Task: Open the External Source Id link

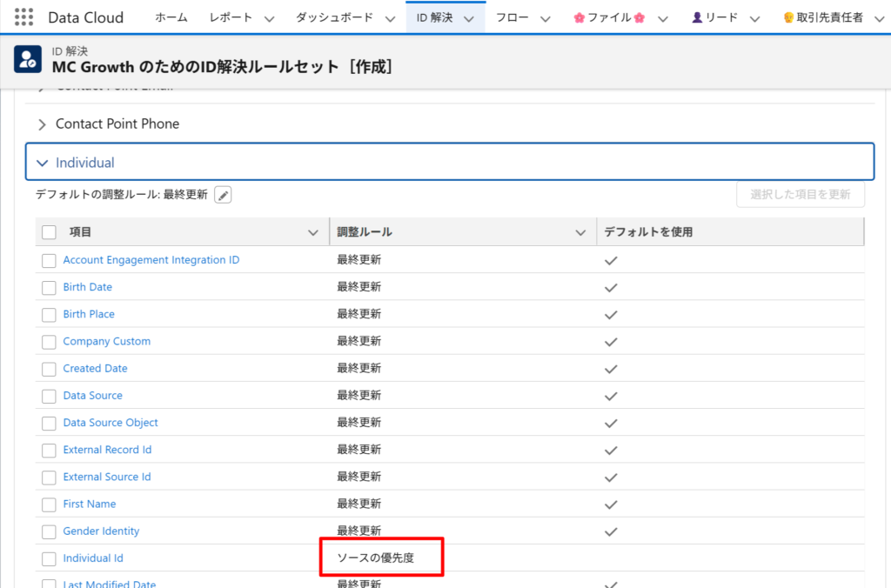Action: (x=107, y=477)
